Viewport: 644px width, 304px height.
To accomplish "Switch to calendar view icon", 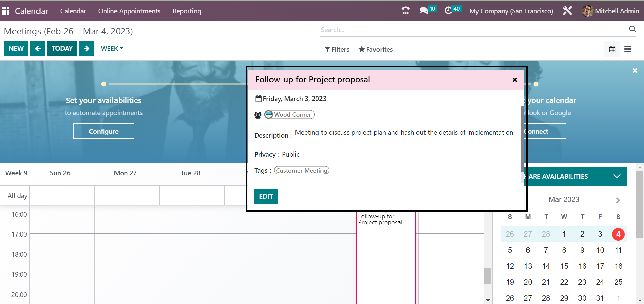I will click(612, 49).
